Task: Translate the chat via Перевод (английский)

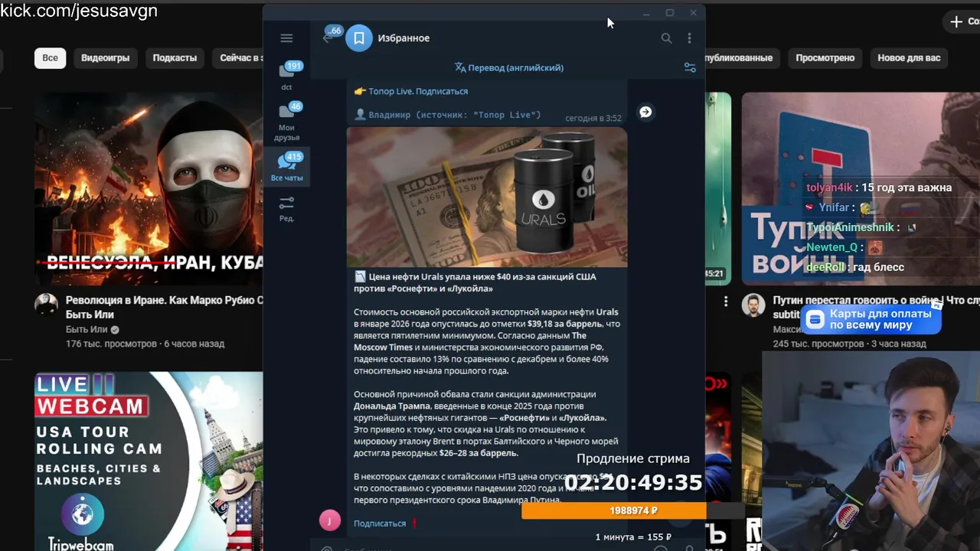Action: (509, 67)
